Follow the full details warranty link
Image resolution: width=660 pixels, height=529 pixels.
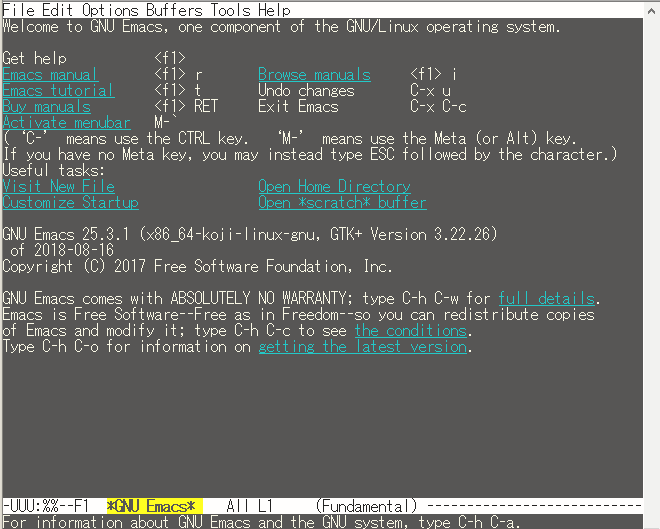(547, 298)
